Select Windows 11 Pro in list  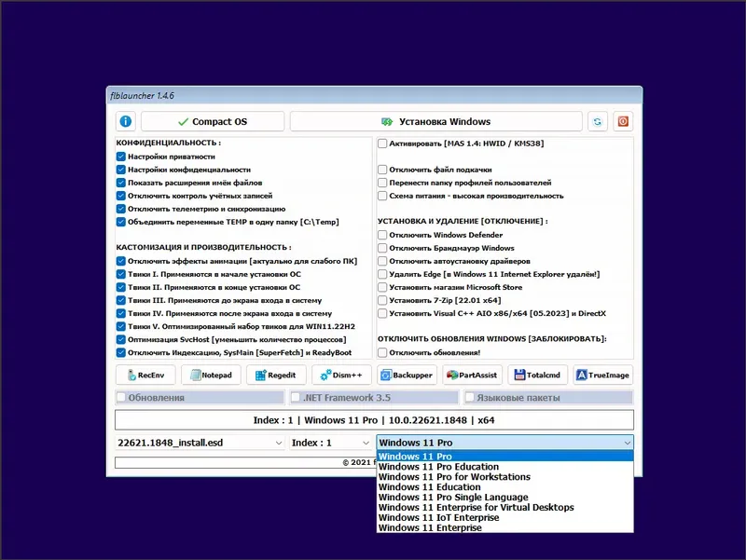click(x=504, y=457)
